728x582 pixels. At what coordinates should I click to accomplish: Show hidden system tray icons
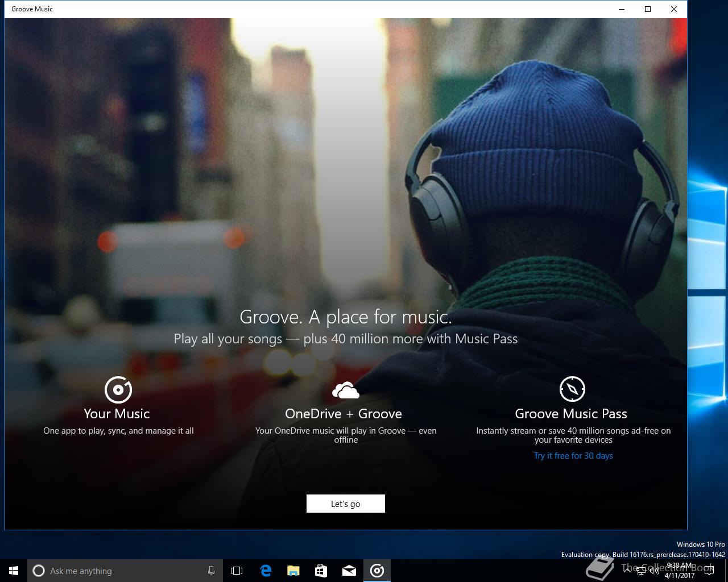(x=626, y=571)
